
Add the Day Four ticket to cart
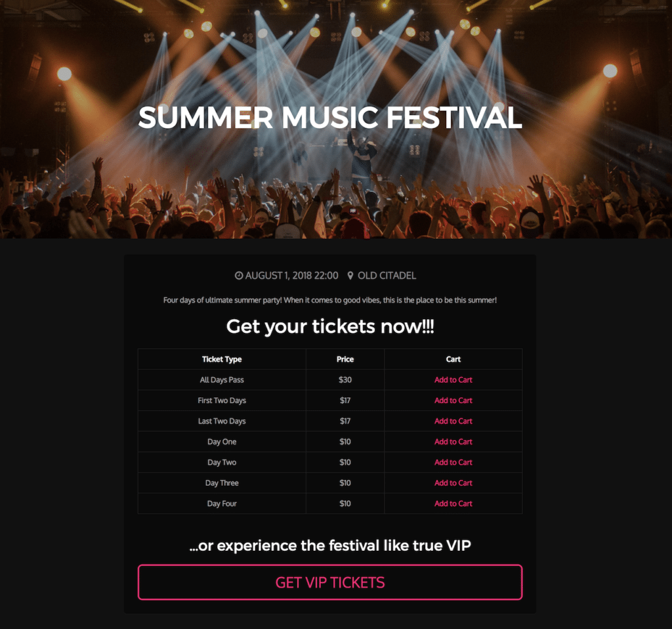[453, 504]
